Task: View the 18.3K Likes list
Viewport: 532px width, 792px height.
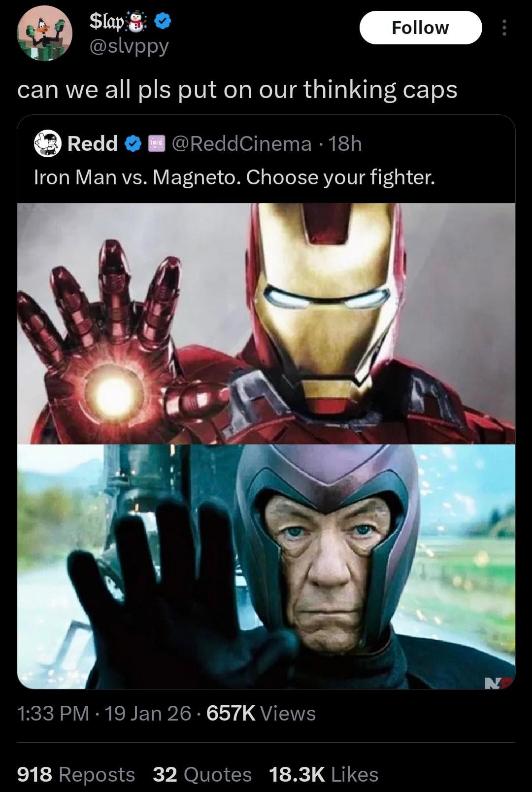Action: coord(324,774)
